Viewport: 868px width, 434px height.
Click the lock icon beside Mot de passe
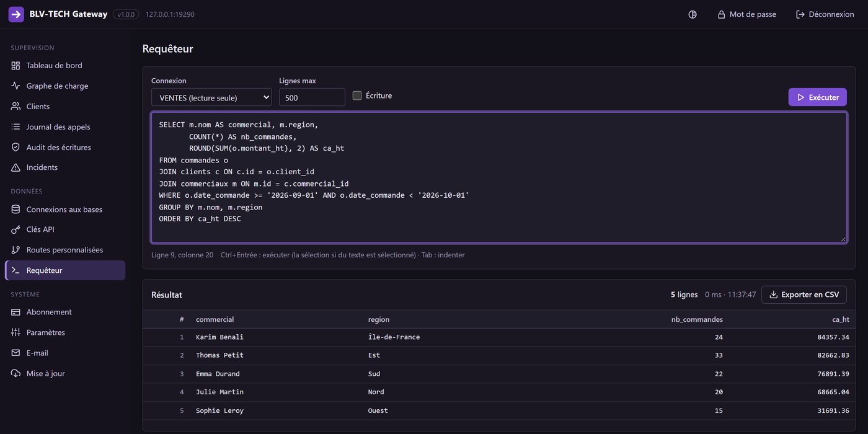click(721, 14)
